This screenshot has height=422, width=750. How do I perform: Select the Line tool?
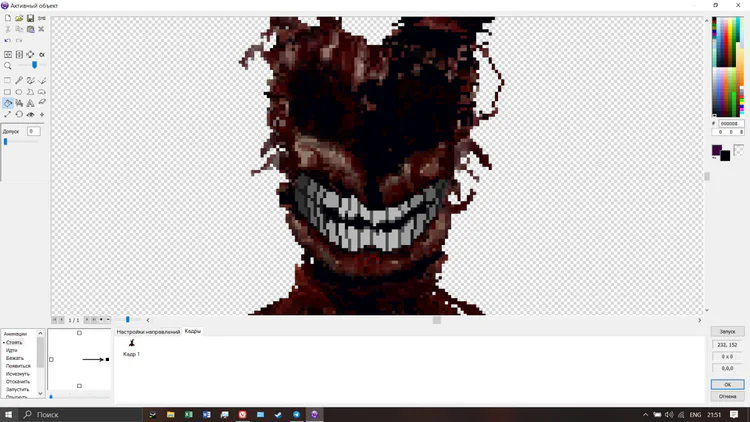click(x=42, y=80)
